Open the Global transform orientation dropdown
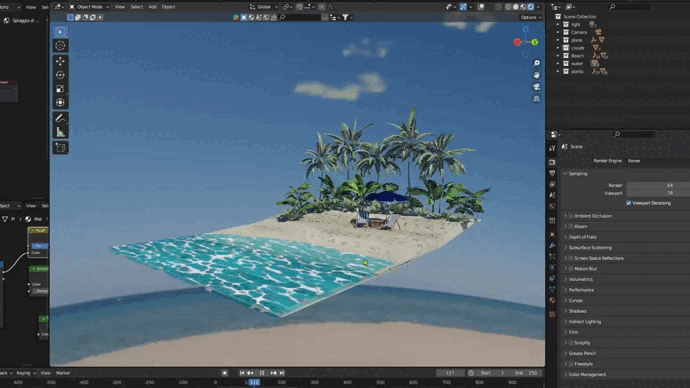Image resolution: width=690 pixels, height=388 pixels. tap(264, 7)
